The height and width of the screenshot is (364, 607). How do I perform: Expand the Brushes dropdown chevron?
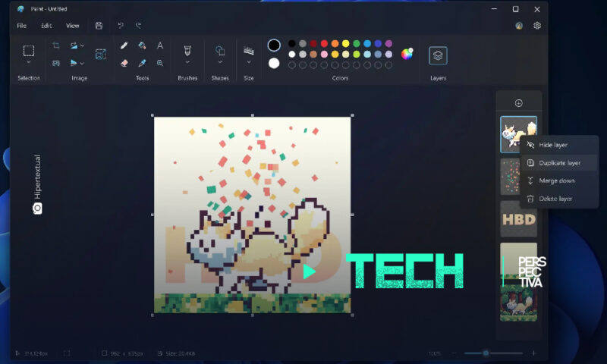187,62
